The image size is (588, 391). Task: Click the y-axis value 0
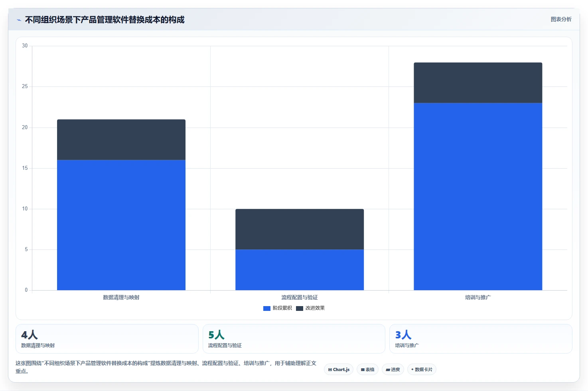[x=26, y=290]
